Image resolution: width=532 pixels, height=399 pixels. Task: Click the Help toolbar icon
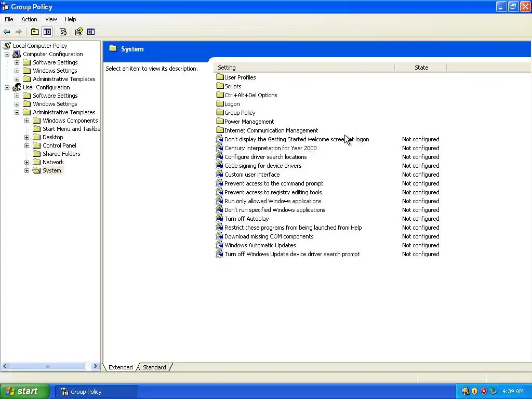click(79, 32)
